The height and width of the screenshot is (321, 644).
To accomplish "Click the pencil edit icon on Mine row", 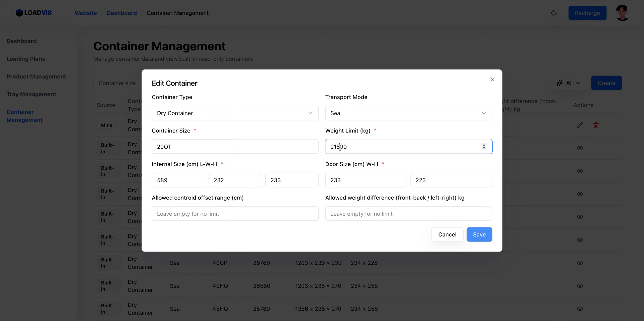I will 580,125.
